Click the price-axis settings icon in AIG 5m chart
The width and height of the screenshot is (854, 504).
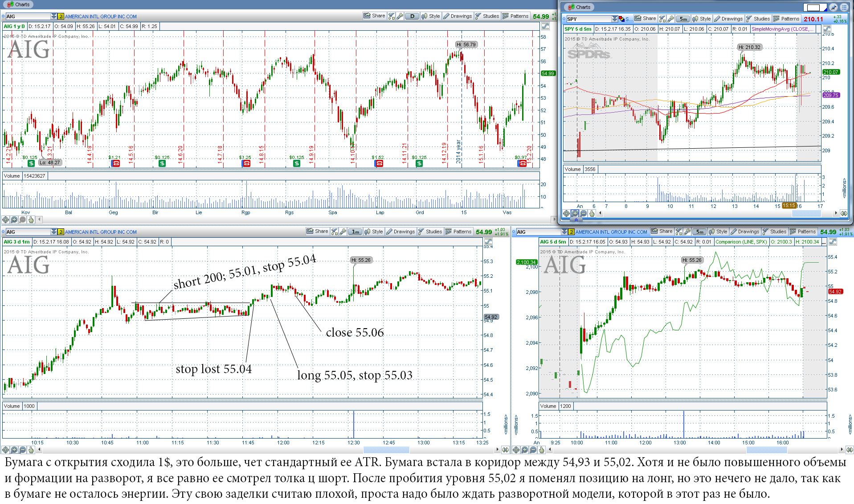[833, 242]
